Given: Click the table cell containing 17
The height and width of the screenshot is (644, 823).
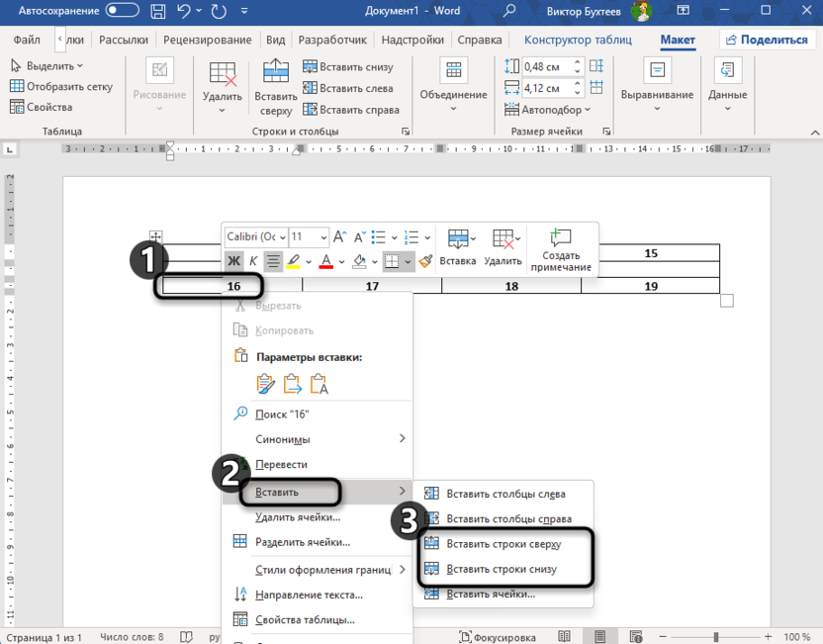Looking at the screenshot, I should point(372,286).
